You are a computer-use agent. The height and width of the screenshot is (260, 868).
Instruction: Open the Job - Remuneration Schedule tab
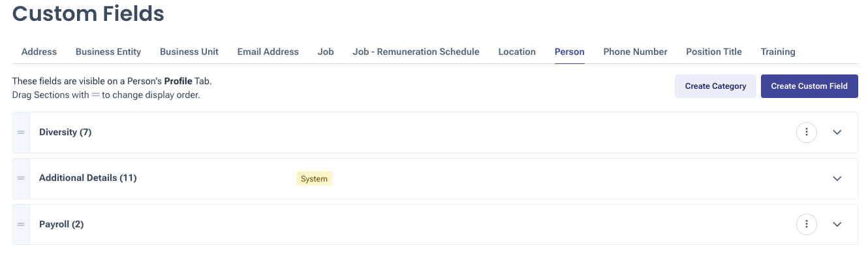(x=416, y=52)
